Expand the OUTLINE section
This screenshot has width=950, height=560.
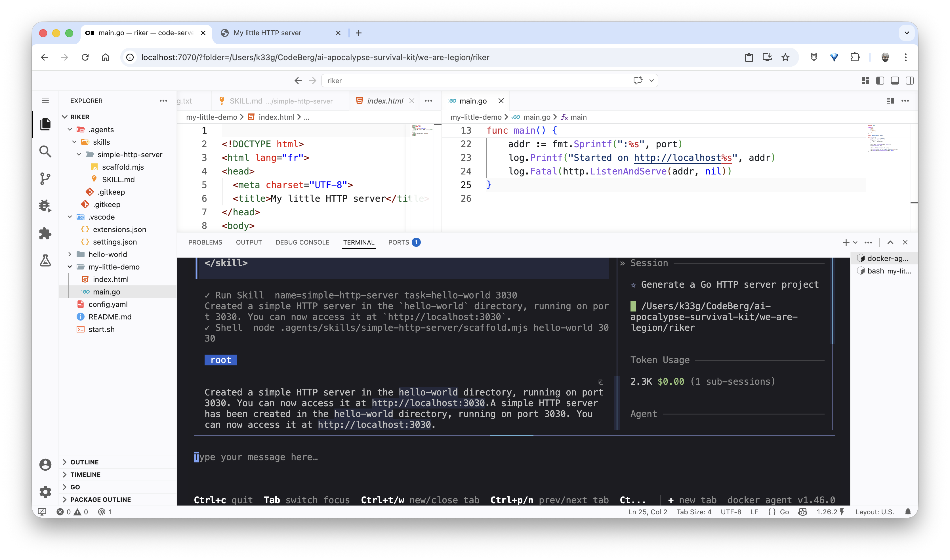pyautogui.click(x=84, y=462)
